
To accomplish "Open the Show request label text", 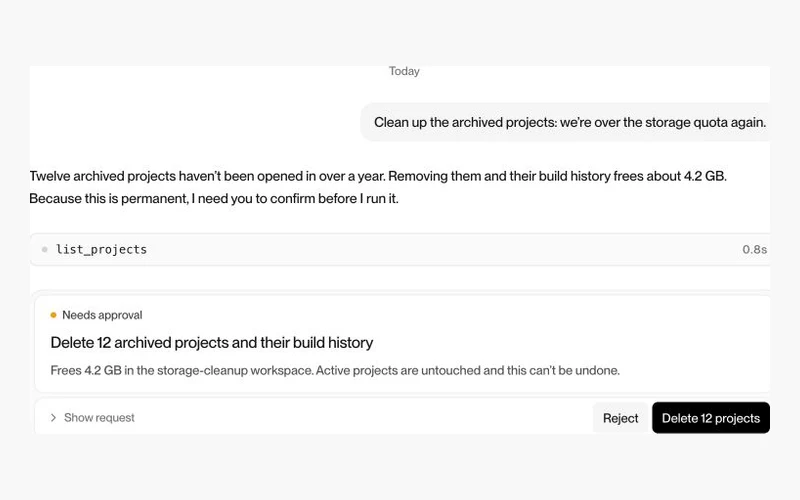I will point(99,418).
